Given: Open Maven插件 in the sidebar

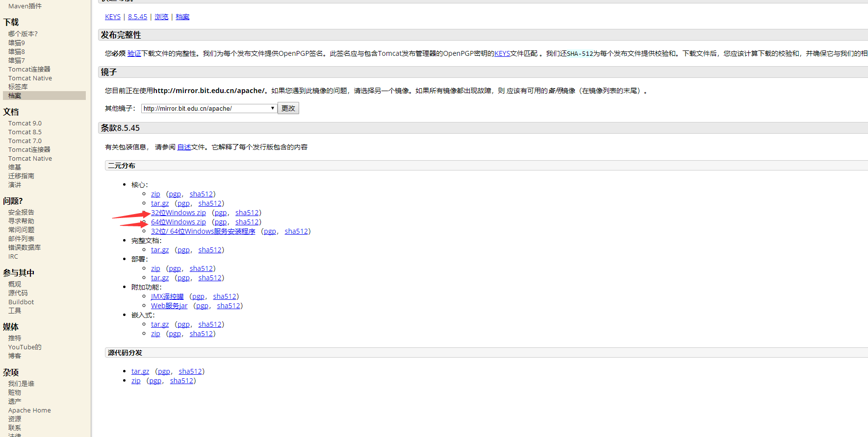Looking at the screenshot, I should point(25,6).
